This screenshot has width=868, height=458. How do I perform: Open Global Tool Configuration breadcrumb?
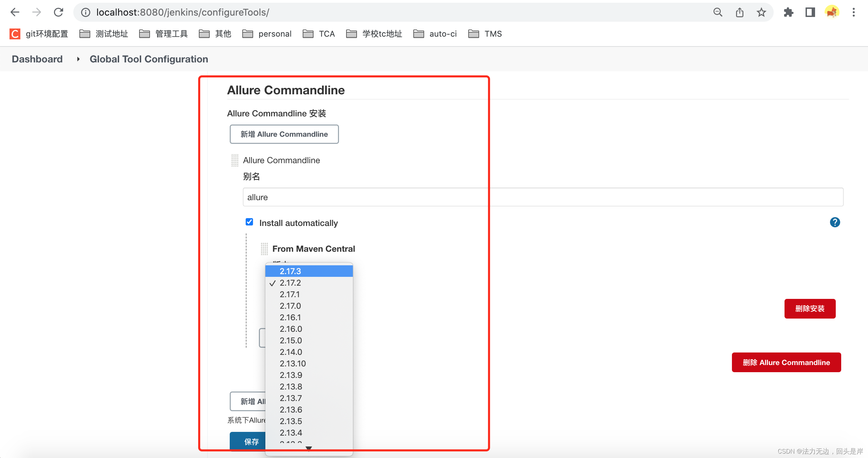[x=149, y=59]
